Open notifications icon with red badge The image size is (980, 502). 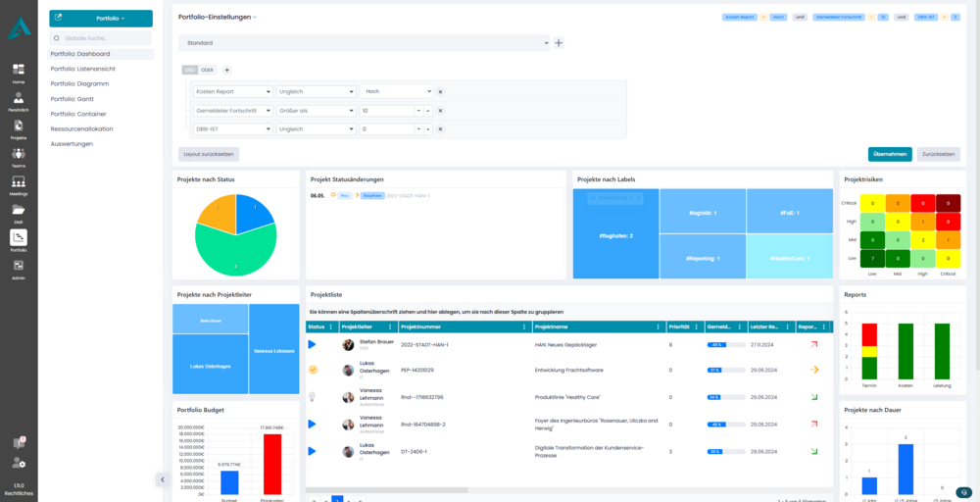coord(19,442)
